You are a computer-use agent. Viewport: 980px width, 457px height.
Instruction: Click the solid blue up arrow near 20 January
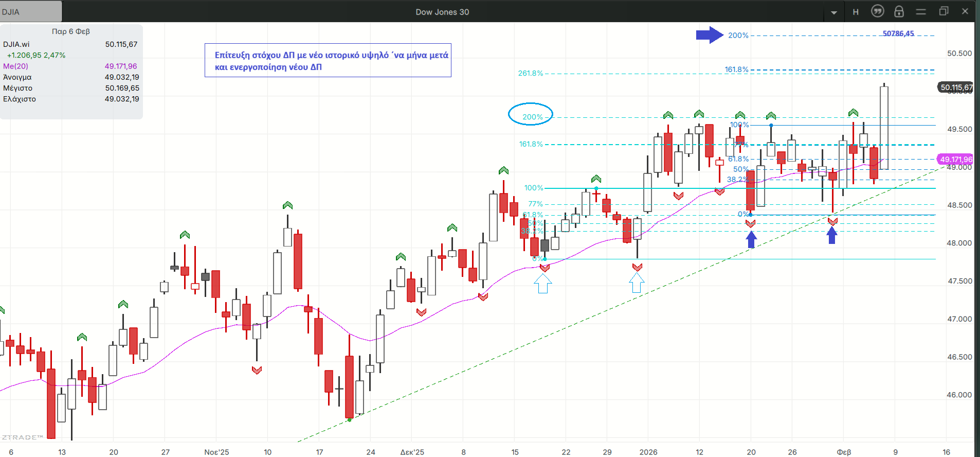[x=751, y=239]
